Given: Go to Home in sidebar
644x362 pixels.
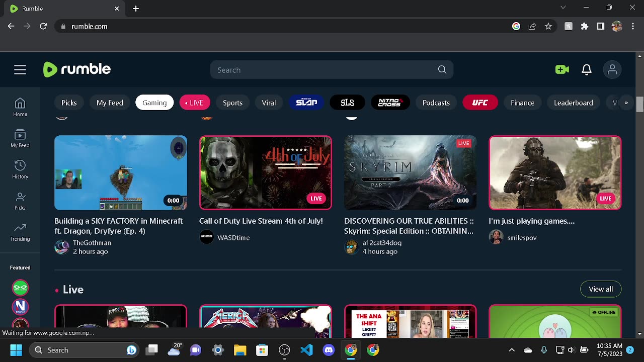Looking at the screenshot, I should pyautogui.click(x=20, y=107).
